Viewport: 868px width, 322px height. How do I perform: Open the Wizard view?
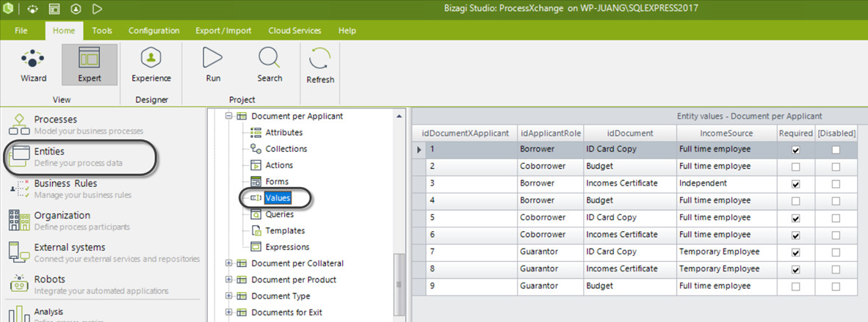click(33, 65)
